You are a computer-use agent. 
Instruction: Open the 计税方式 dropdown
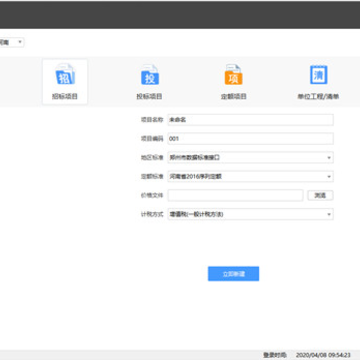point(250,214)
